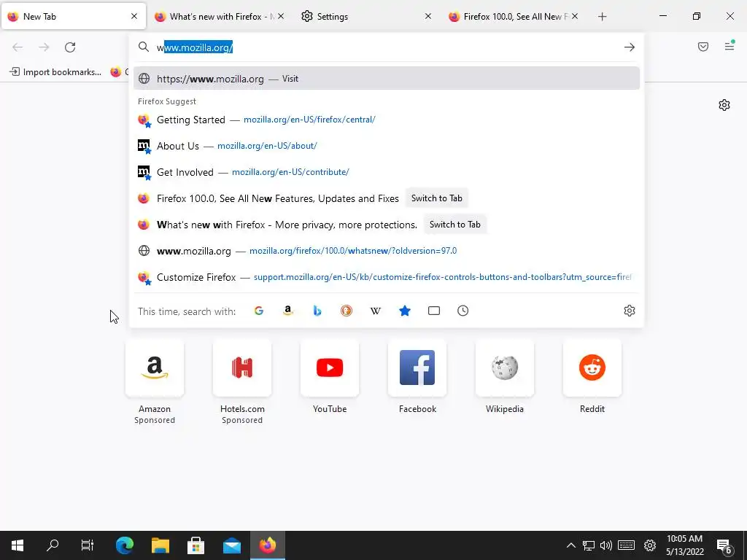Search with Wikipedia one-off engine icon
The height and width of the screenshot is (560, 747).
(376, 311)
